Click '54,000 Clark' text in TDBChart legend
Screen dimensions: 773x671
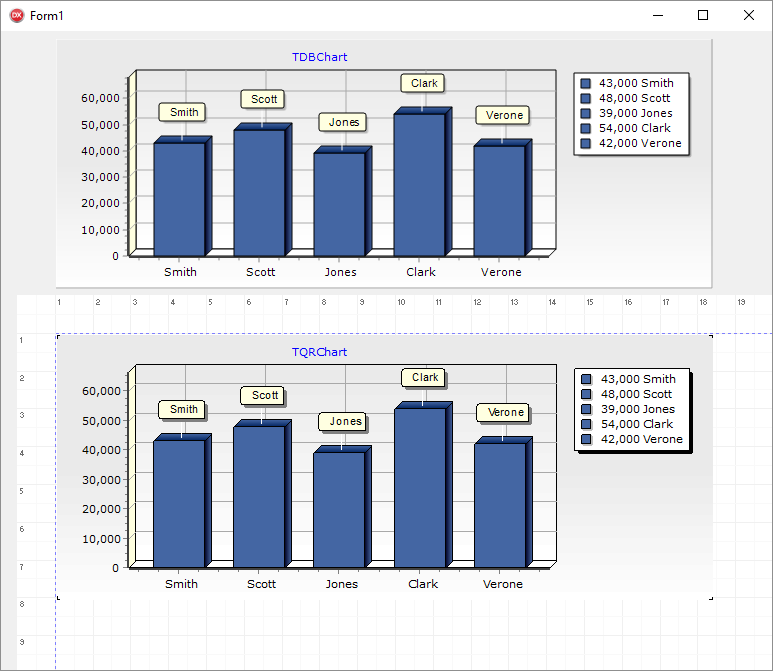coord(634,128)
